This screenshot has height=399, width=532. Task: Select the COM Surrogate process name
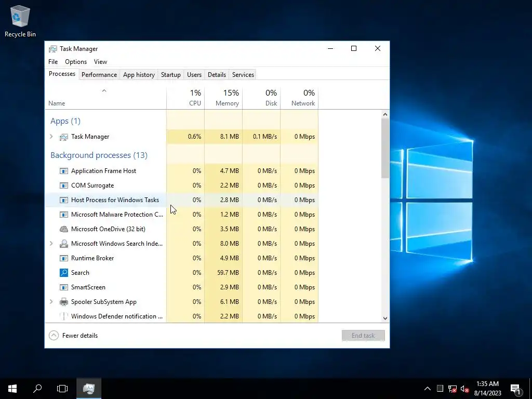[92, 185]
